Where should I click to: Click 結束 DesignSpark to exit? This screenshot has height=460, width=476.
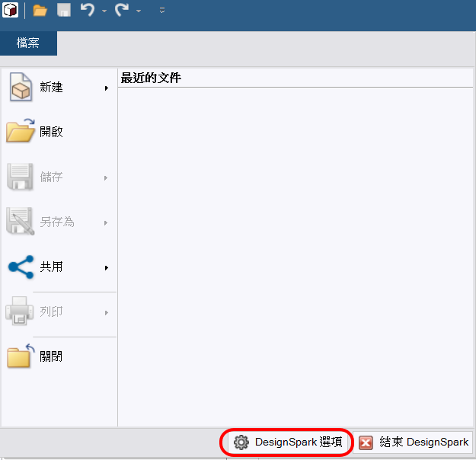click(x=413, y=442)
